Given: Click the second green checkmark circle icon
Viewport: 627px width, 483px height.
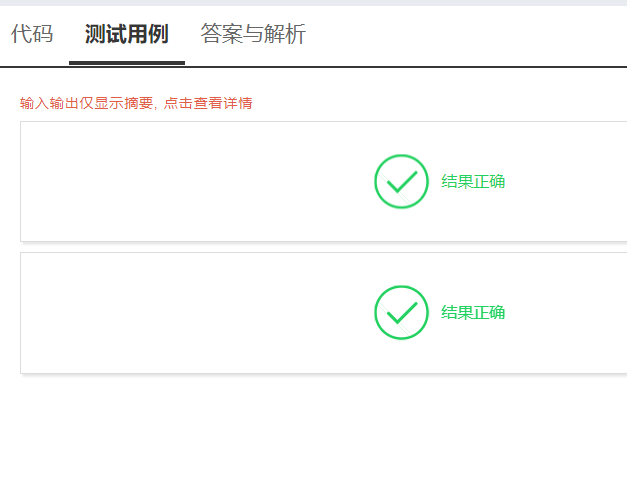Looking at the screenshot, I should tap(401, 312).
